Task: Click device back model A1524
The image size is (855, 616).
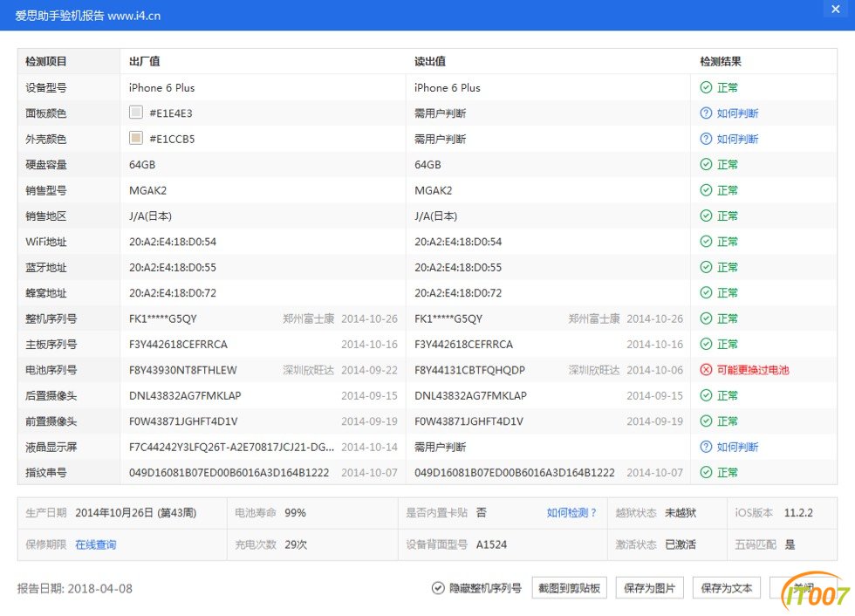Action: click(x=491, y=544)
